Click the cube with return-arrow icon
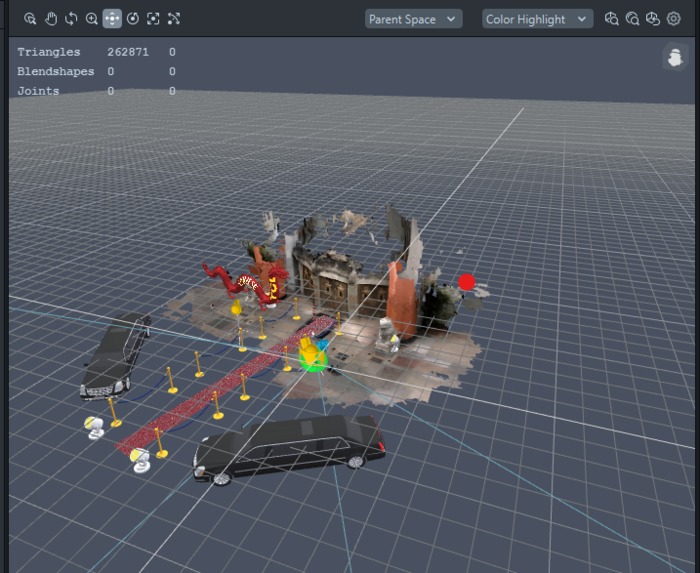700x573 pixels. (x=653, y=19)
